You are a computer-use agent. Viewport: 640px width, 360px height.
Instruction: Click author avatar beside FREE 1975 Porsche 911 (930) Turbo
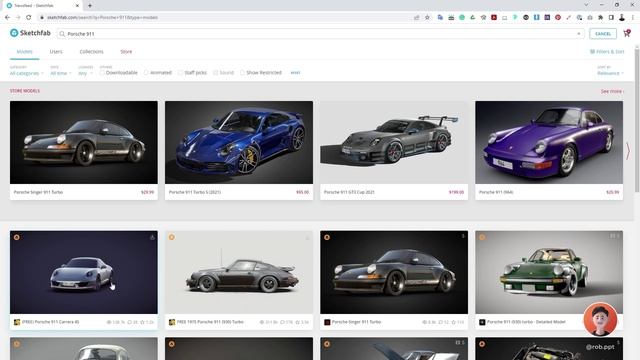coord(172,322)
